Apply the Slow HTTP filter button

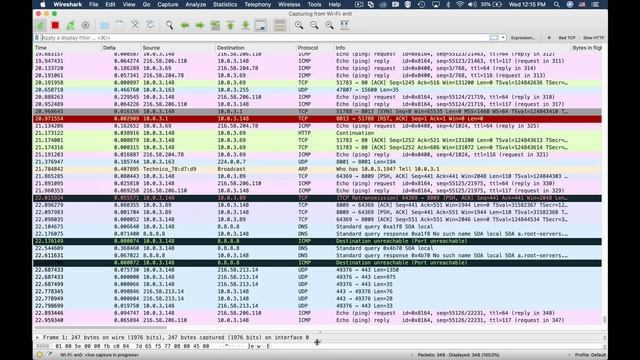(x=593, y=38)
